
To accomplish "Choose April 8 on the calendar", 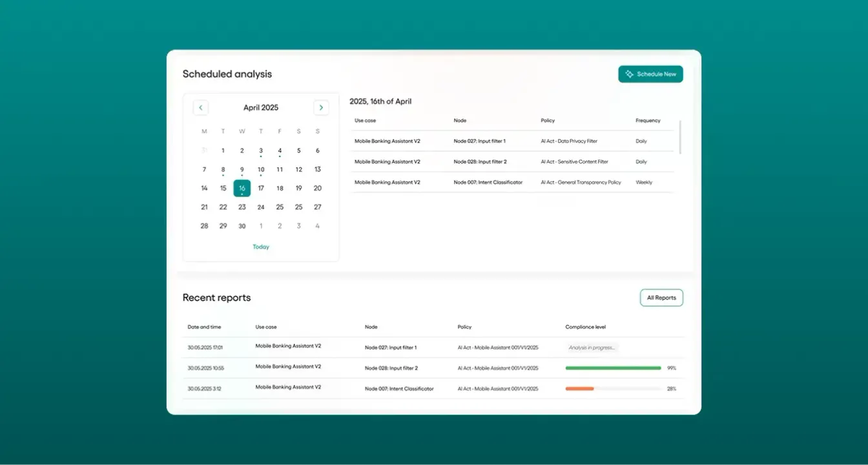I will [223, 170].
